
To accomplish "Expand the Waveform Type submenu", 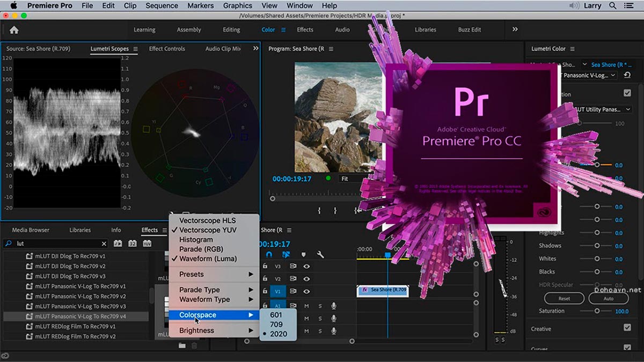I will (x=215, y=299).
